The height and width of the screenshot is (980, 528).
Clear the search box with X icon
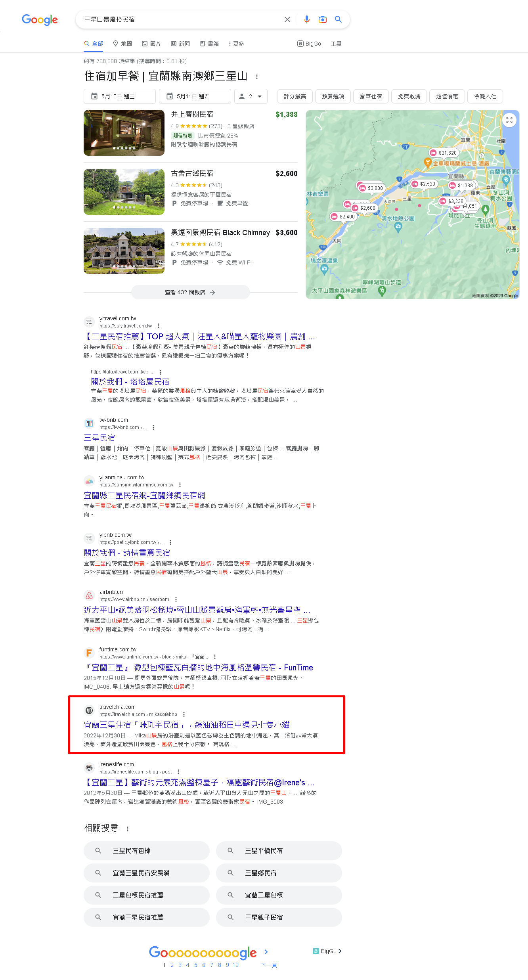pyautogui.click(x=287, y=19)
